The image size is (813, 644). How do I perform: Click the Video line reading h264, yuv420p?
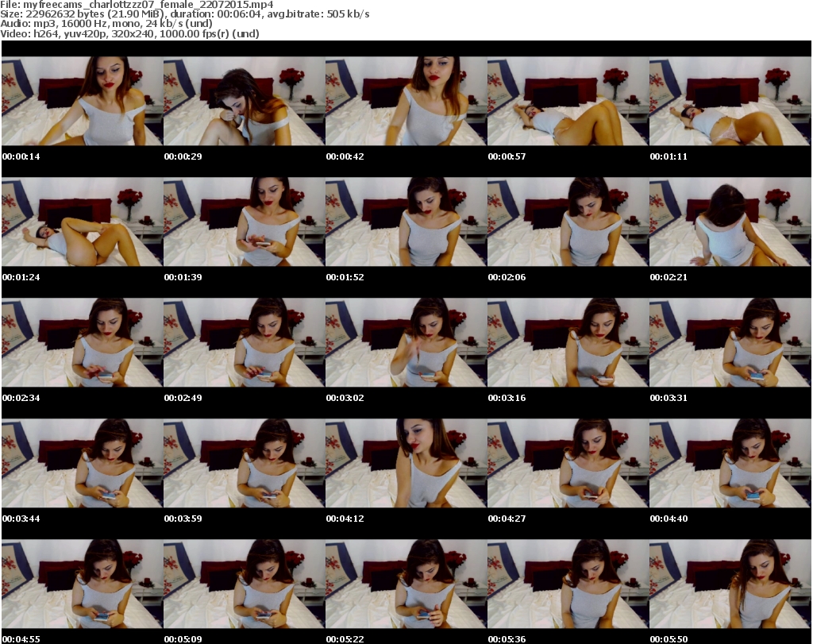[x=129, y=33]
